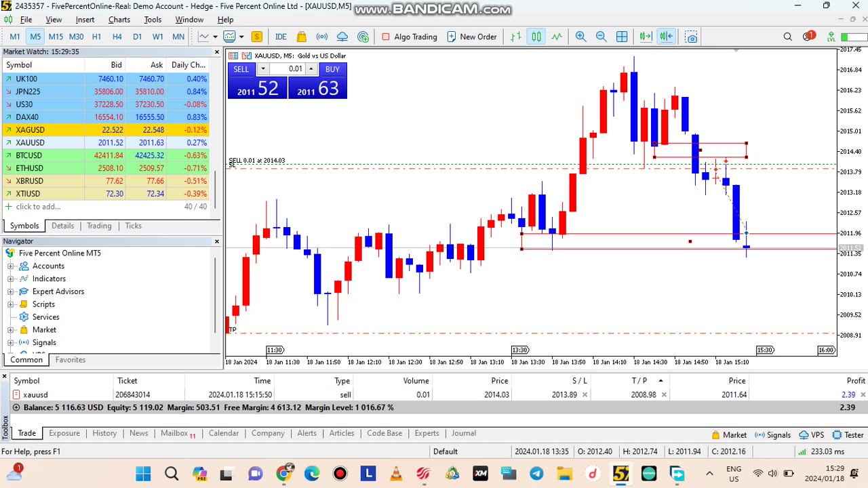Select M15 timeframe
Viewport: 868px width, 488px height.
(56, 37)
